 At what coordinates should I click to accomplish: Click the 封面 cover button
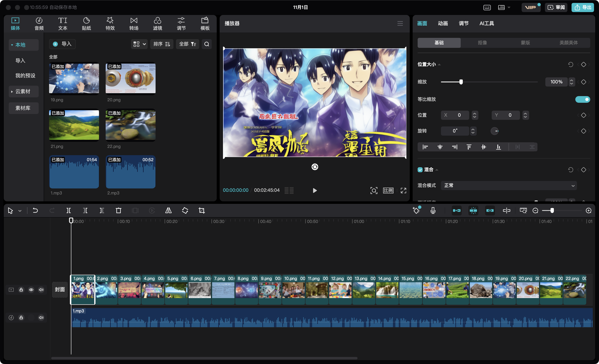click(59, 290)
